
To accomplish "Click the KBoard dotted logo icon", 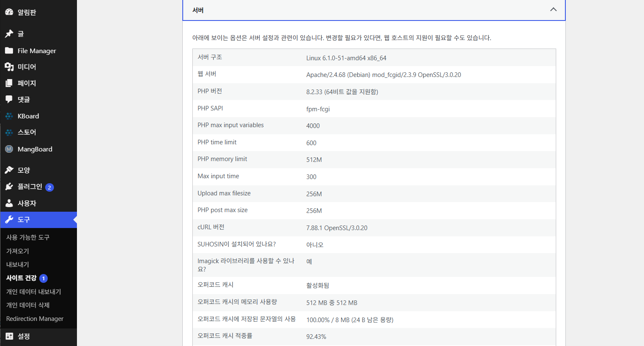I will [x=9, y=116].
